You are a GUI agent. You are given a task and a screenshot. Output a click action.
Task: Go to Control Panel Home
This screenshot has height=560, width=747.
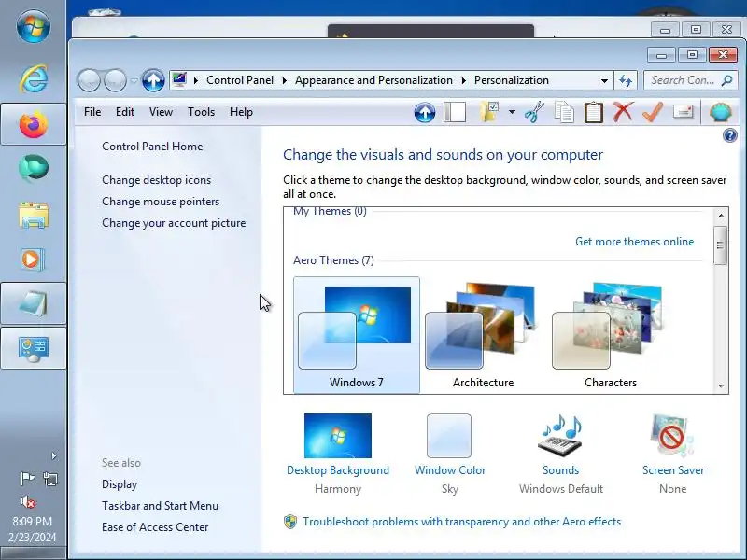click(152, 147)
